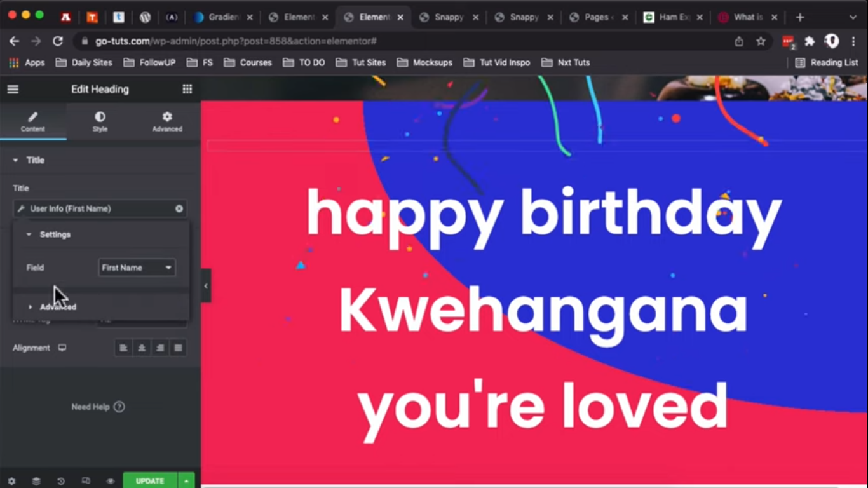Go forward in browser history

pyautogui.click(x=36, y=41)
